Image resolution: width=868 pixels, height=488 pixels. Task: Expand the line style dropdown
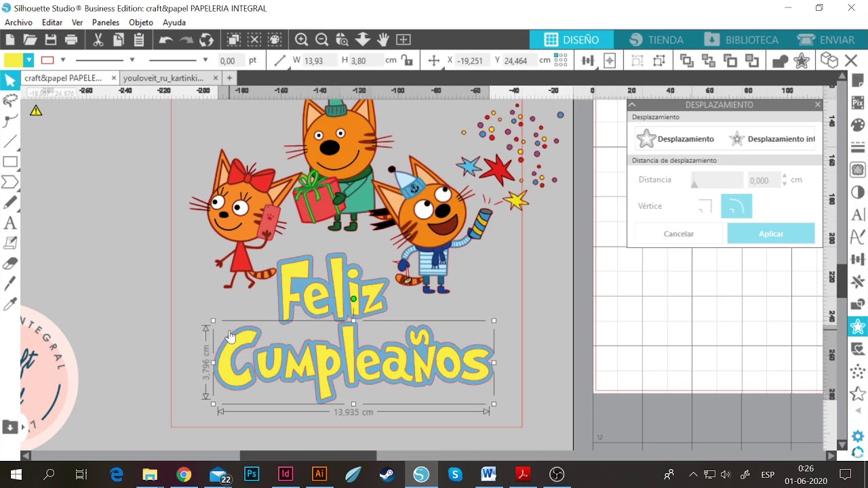(132, 60)
